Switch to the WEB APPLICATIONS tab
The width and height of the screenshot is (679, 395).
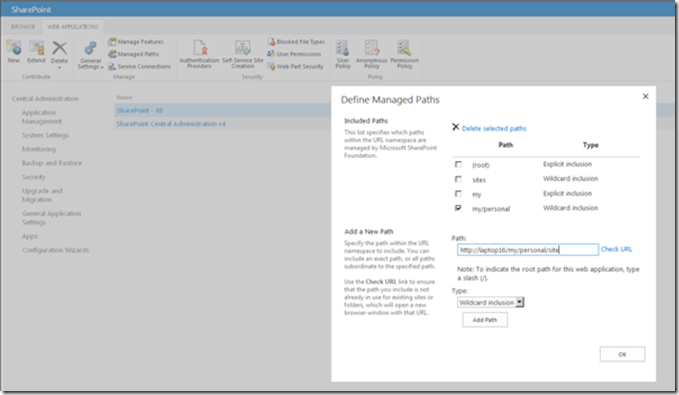[x=72, y=27]
